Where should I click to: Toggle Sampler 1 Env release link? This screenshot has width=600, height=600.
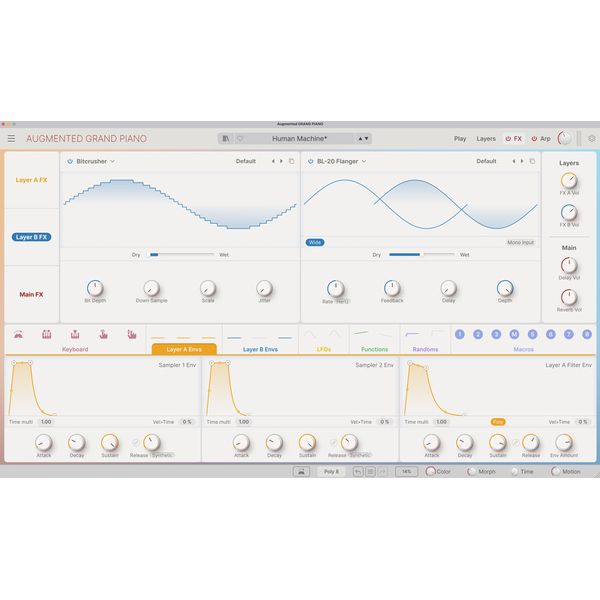tap(135, 442)
